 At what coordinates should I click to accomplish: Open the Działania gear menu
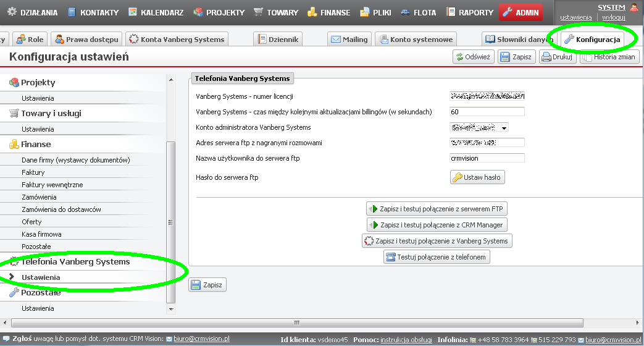(x=12, y=12)
